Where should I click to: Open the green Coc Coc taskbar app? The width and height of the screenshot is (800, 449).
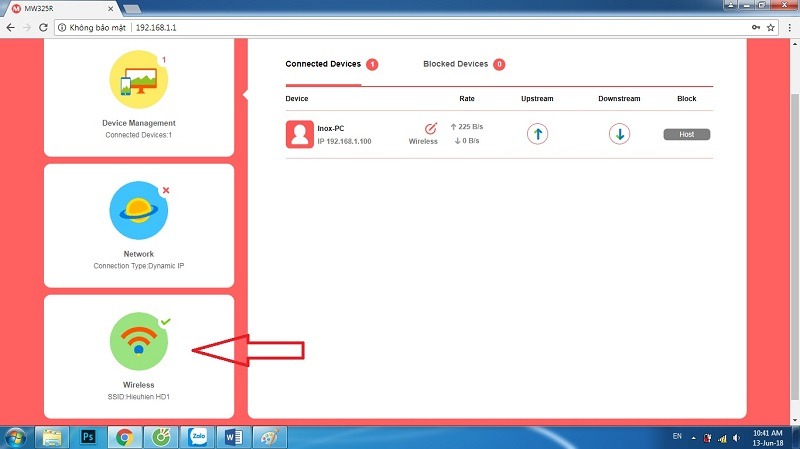pos(161,438)
